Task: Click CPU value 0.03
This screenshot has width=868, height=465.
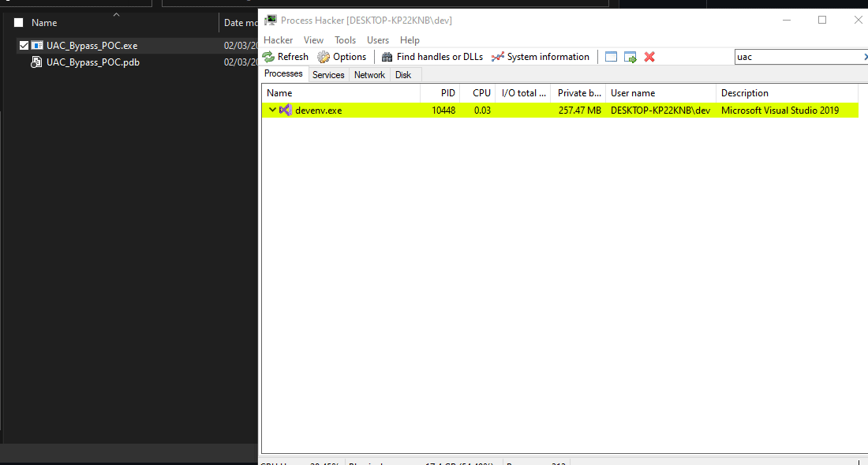Action: 482,111
